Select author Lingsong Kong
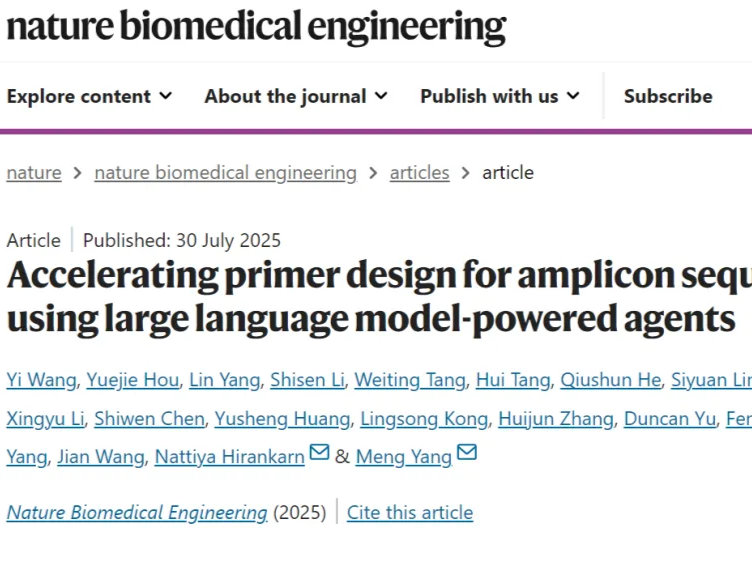This screenshot has height=565, width=752. pyautogui.click(x=424, y=419)
